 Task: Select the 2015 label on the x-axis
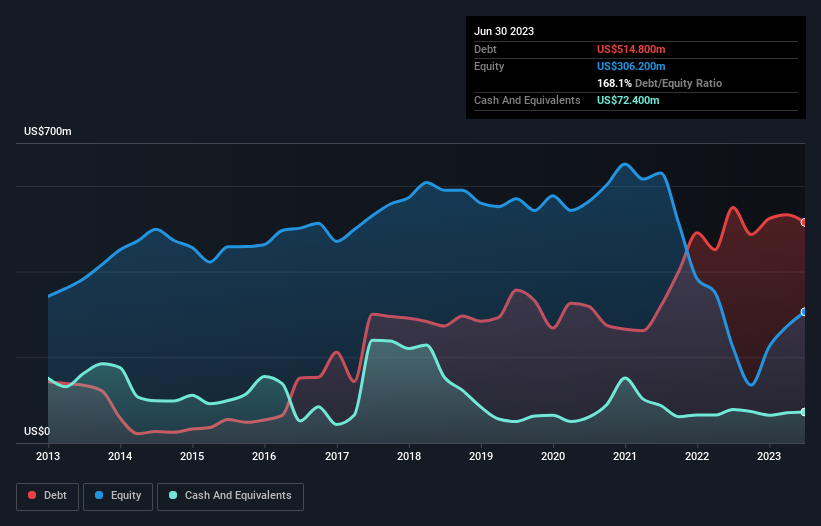(x=192, y=456)
